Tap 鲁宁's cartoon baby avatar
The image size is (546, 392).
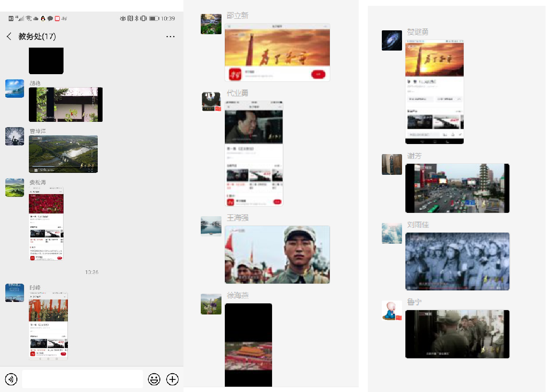(391, 311)
